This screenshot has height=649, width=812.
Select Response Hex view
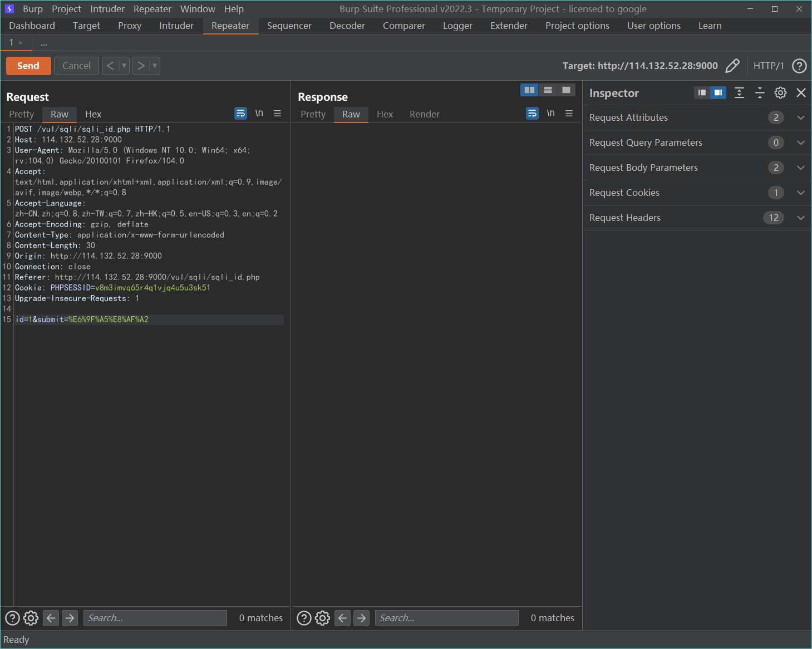385,114
